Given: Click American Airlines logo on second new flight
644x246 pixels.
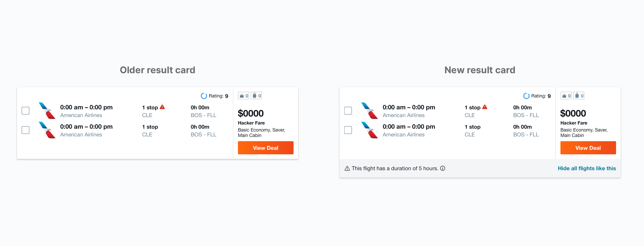Looking at the screenshot, I should click(370, 130).
